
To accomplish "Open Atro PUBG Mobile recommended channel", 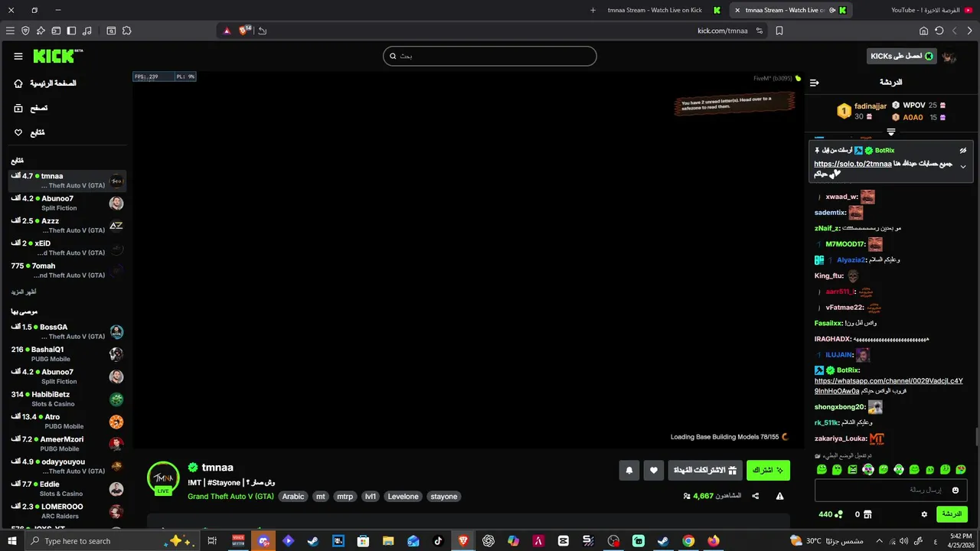I will tap(67, 422).
